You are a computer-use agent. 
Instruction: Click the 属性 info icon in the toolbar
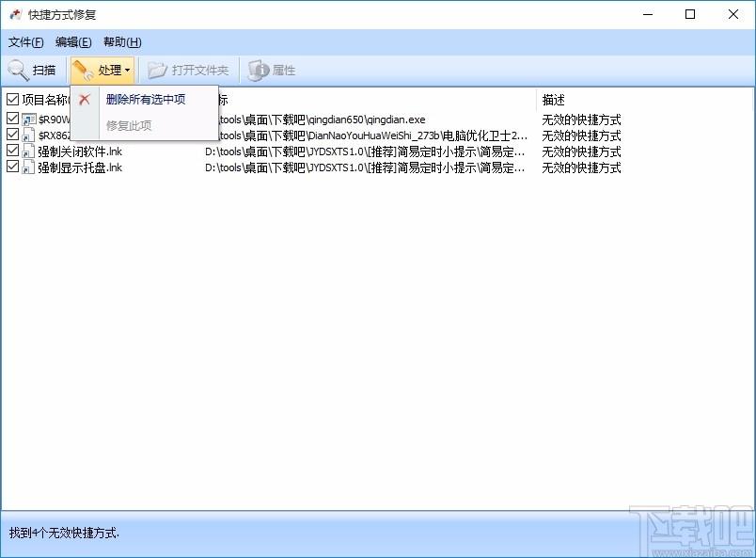pyautogui.click(x=258, y=71)
